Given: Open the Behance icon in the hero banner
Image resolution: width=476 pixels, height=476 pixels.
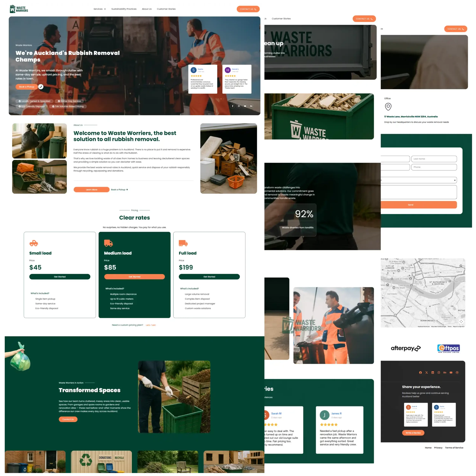Looking at the screenshot, I should pos(251,106).
